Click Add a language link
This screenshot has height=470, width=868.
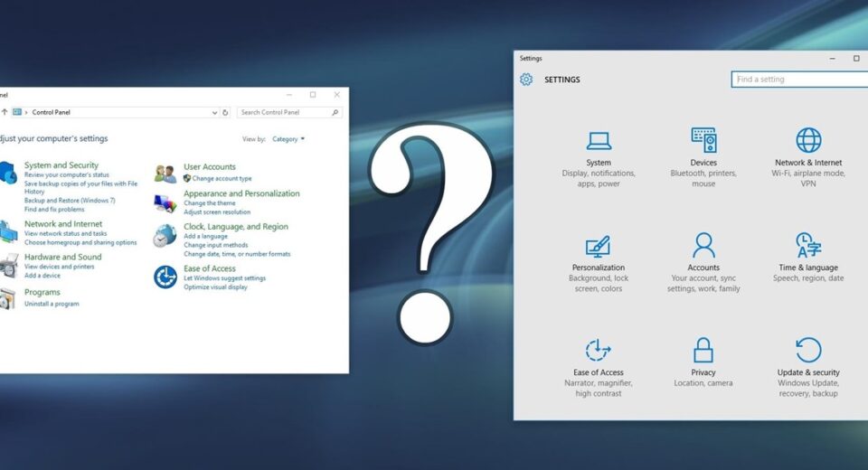coord(205,237)
